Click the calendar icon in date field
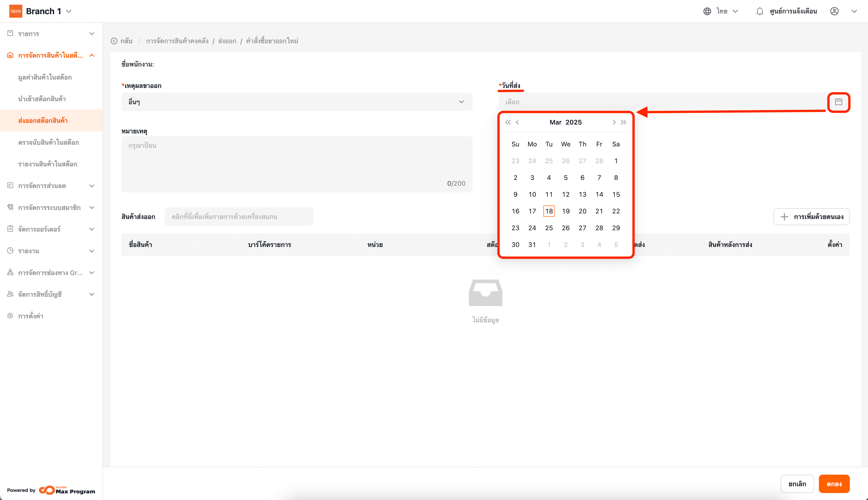This screenshot has width=868, height=500. pyautogui.click(x=838, y=102)
